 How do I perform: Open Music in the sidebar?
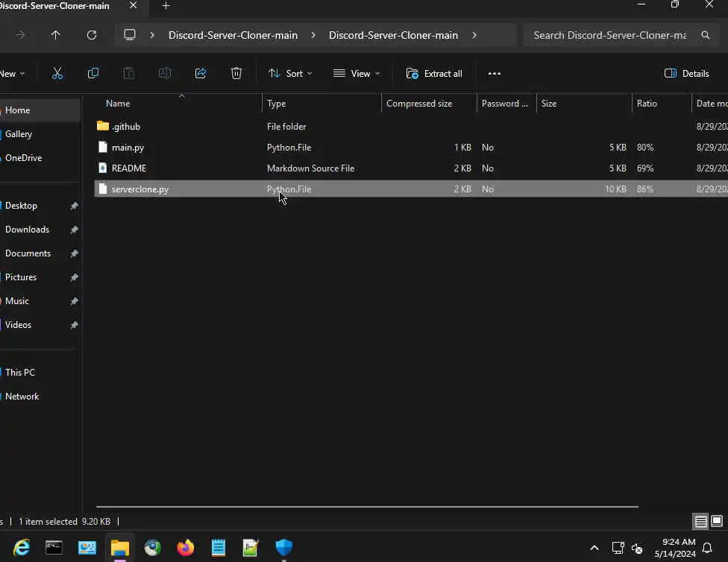[x=40, y=300]
